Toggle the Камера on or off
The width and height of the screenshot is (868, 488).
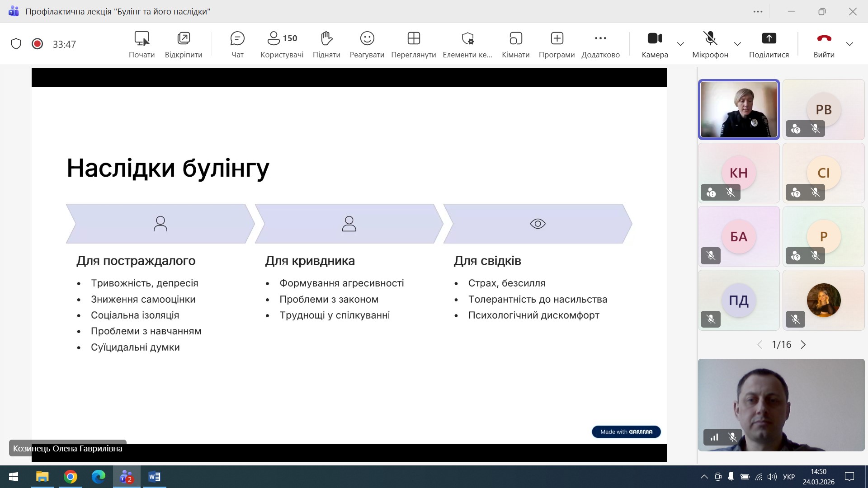click(655, 44)
